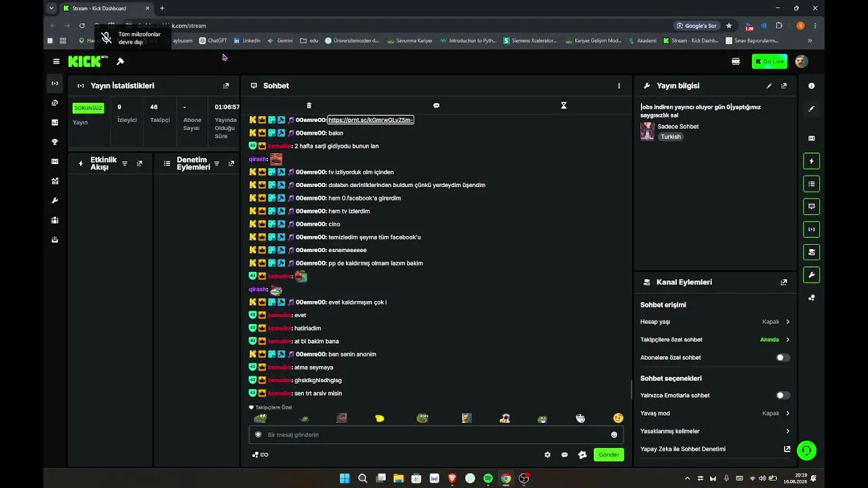The height and width of the screenshot is (488, 868).
Task: Open the wrench icon in the left sidebar
Action: pyautogui.click(x=55, y=201)
